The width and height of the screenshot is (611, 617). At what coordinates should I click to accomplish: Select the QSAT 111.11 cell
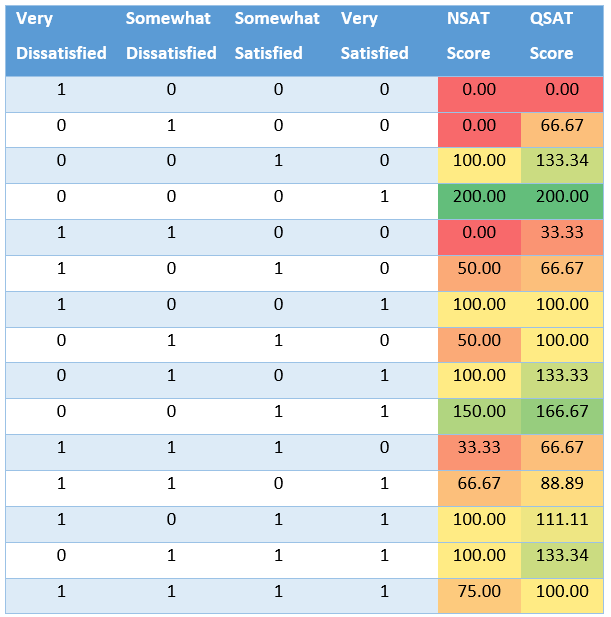coord(562,520)
